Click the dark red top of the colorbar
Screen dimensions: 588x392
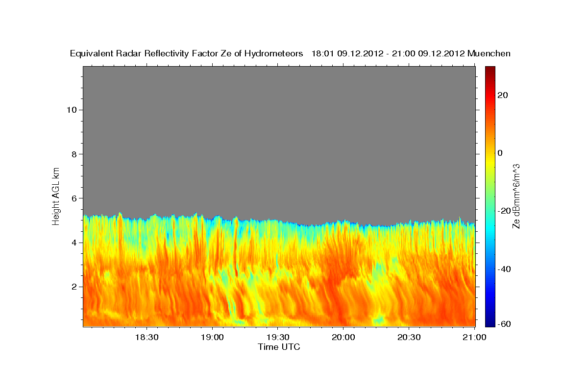coord(490,71)
